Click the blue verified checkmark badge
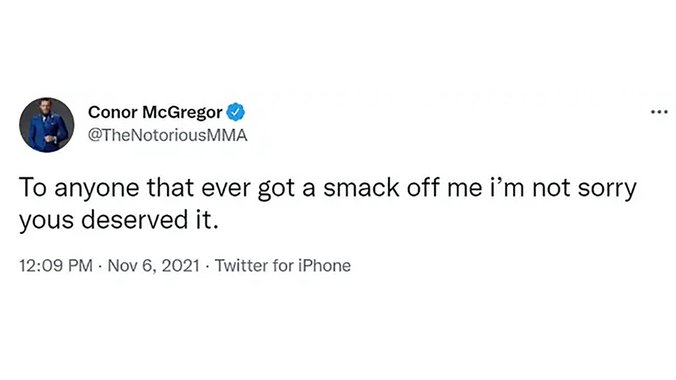This screenshot has width=676, height=380. [x=236, y=112]
